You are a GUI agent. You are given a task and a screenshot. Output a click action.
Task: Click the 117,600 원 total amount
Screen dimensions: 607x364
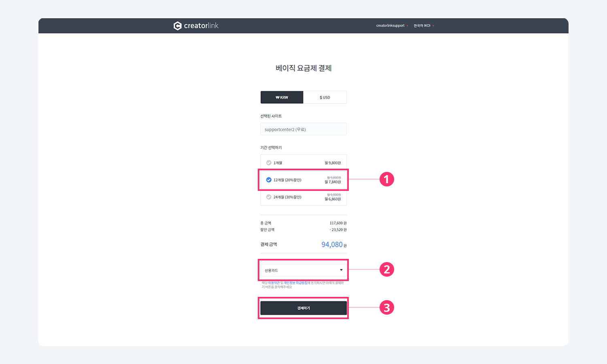click(338, 223)
